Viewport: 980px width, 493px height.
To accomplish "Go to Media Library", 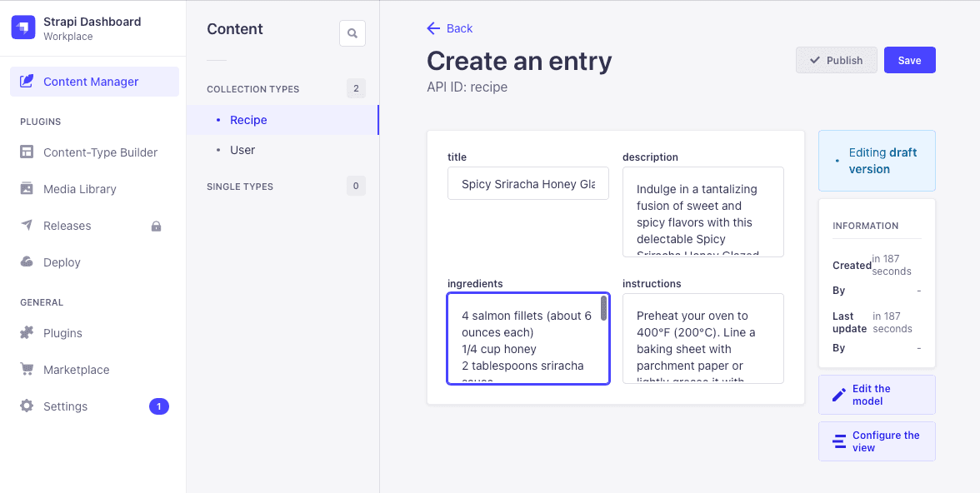I will [x=94, y=189].
